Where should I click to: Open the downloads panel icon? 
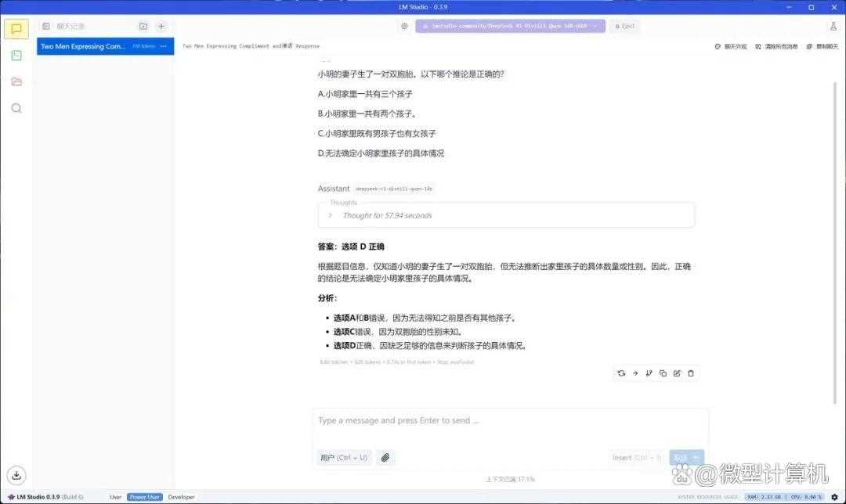click(16, 475)
